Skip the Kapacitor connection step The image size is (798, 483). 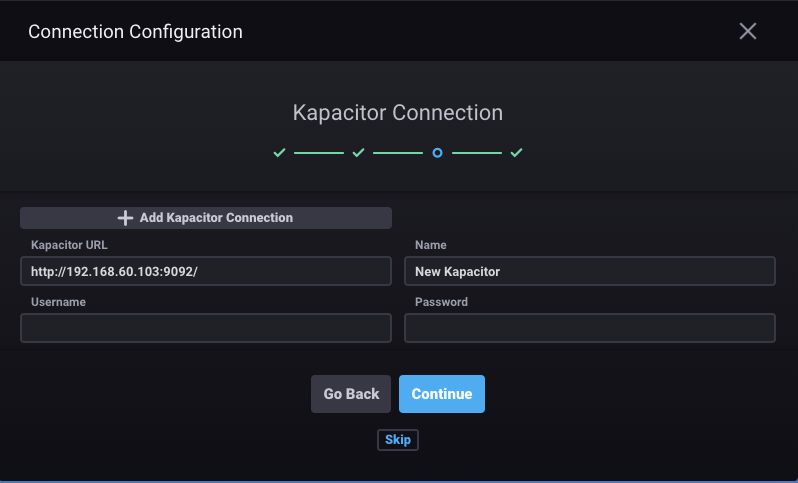coord(398,440)
